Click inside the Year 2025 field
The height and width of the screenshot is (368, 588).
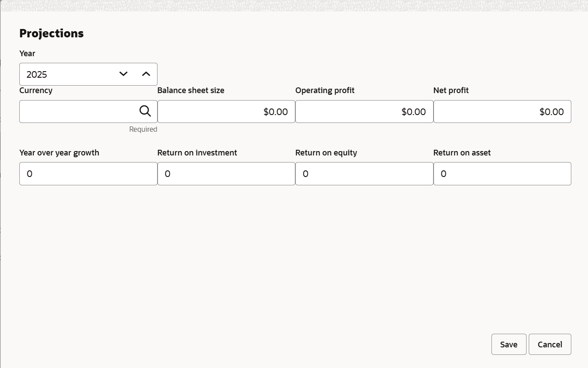[x=66, y=74]
